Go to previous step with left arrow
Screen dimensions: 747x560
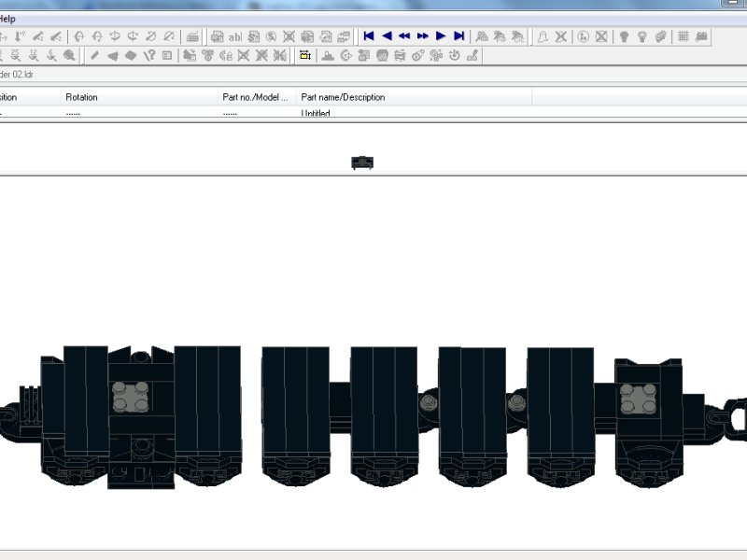(x=387, y=36)
